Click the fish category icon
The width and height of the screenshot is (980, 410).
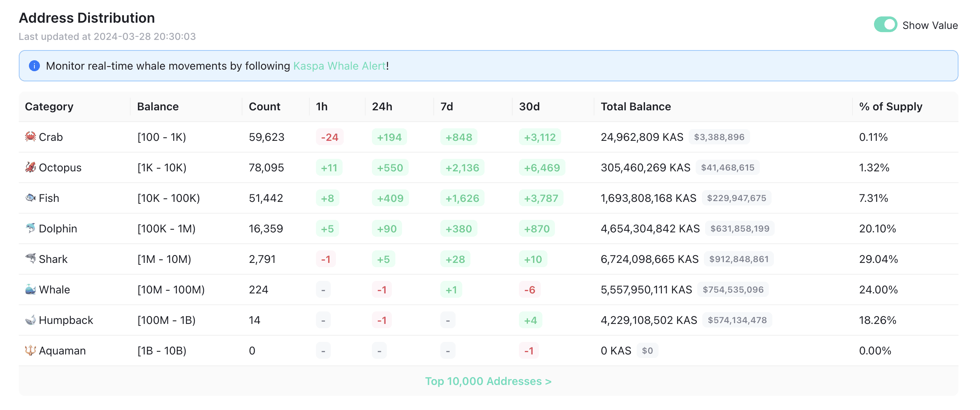pyautogui.click(x=31, y=198)
